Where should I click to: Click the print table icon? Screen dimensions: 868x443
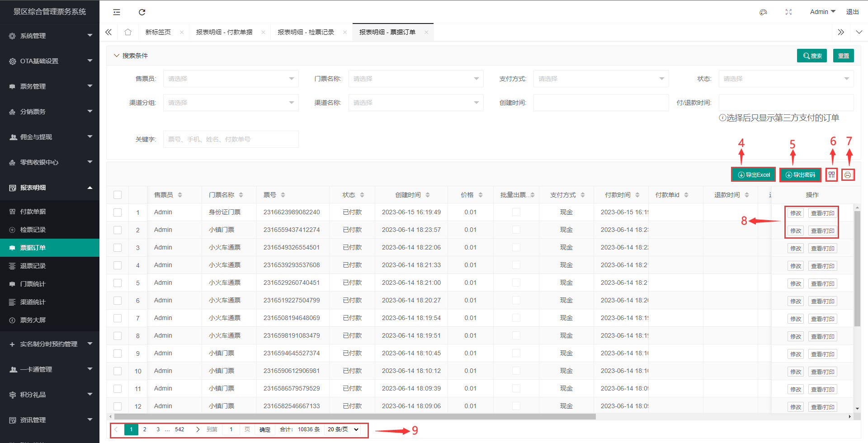coord(848,175)
